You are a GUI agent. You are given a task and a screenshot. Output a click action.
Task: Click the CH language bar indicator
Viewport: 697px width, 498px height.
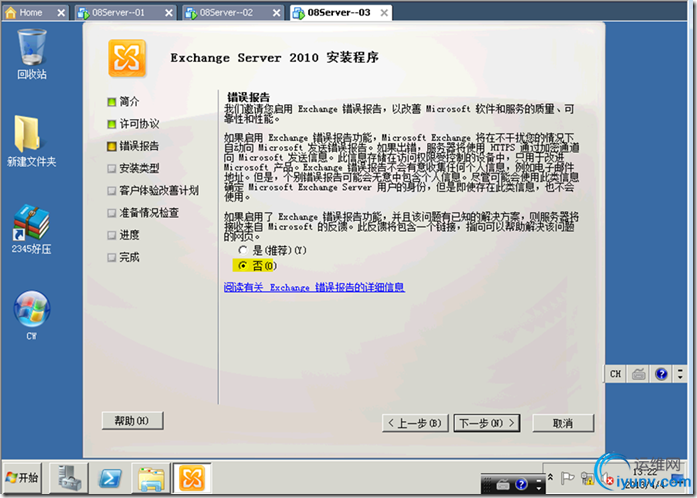click(x=615, y=374)
